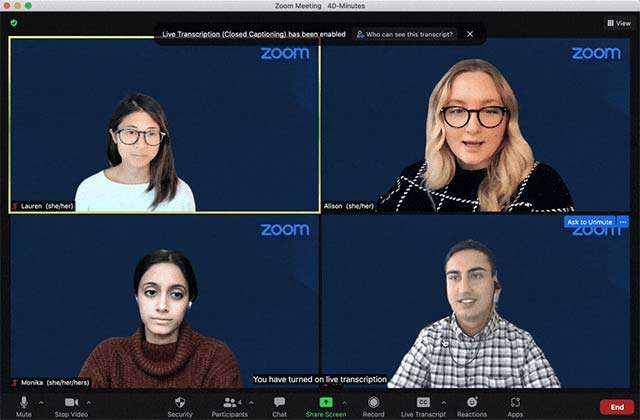Expand the arrow next to Live Transcript
This screenshot has height=420, width=640.
pos(444,402)
